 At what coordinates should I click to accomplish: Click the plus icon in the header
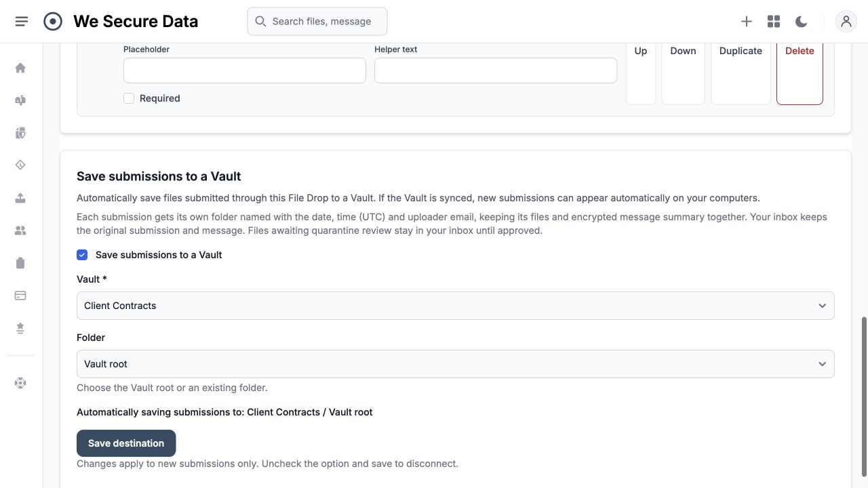click(747, 22)
